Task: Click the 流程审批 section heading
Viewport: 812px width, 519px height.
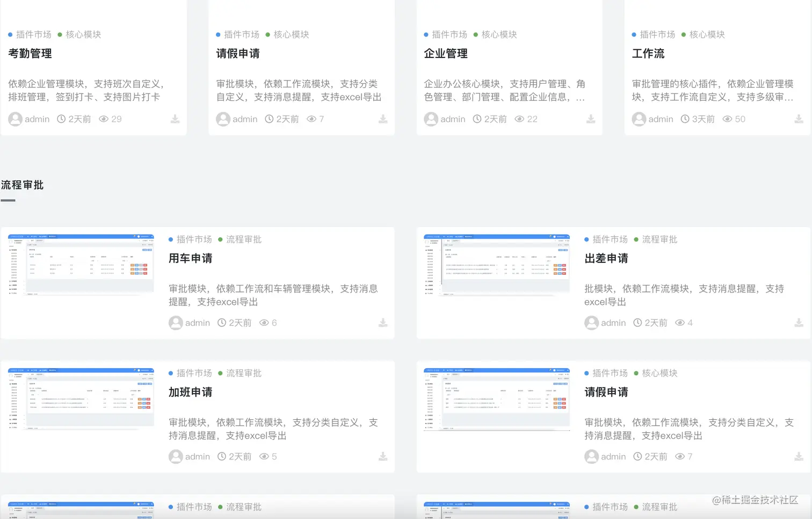Action: tap(22, 185)
